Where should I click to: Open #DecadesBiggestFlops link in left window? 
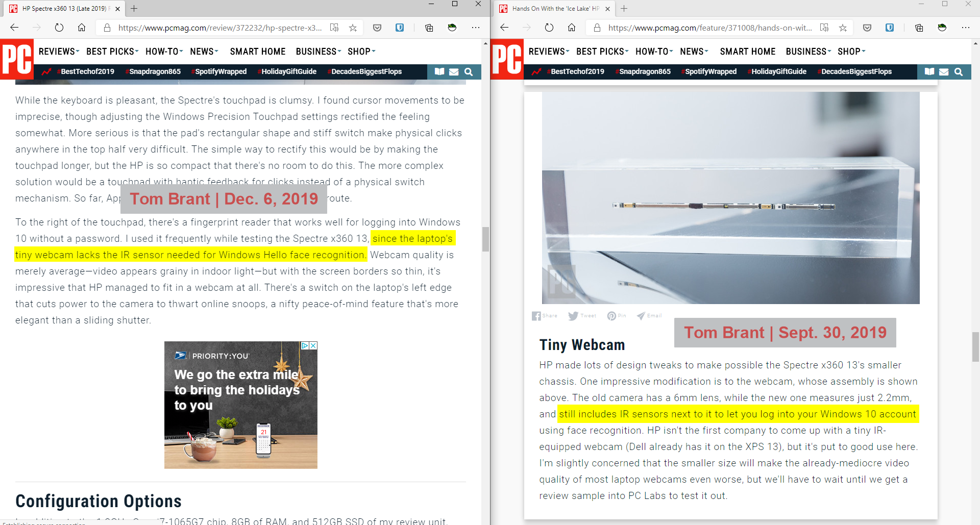[x=364, y=71]
